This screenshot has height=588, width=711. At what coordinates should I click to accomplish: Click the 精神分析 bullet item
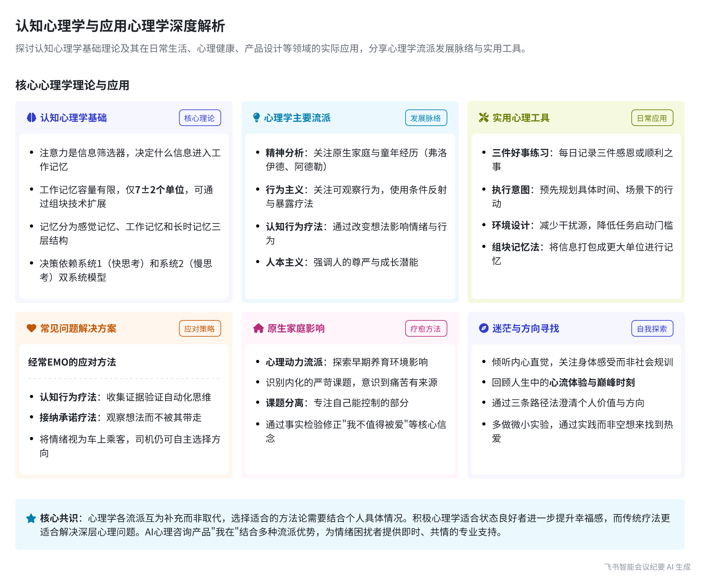(285, 153)
